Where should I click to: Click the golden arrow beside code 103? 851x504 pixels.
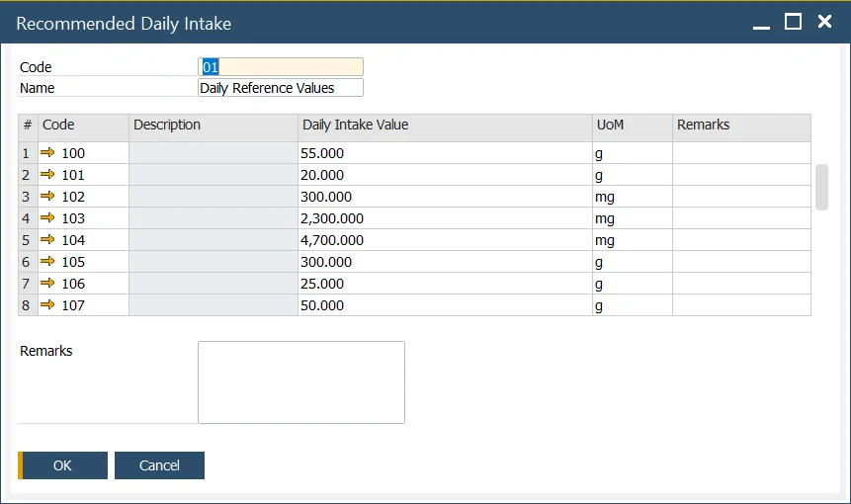coord(48,218)
